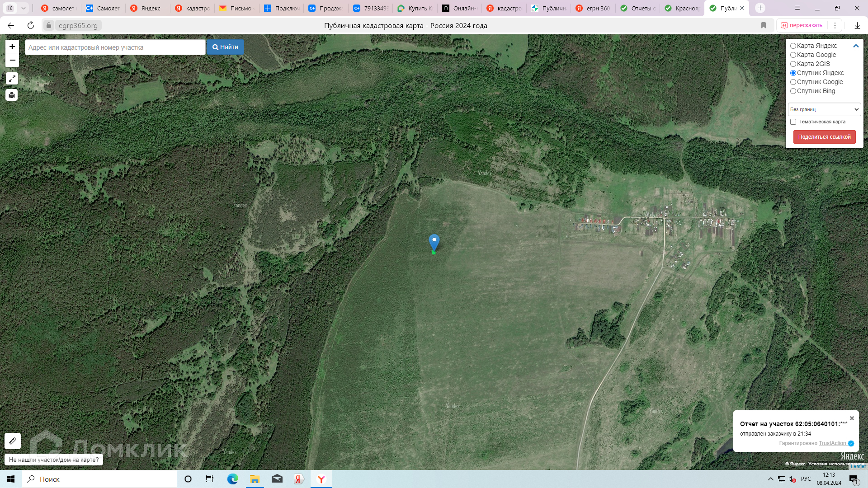Click the print map icon
868x488 pixels.
point(12,95)
